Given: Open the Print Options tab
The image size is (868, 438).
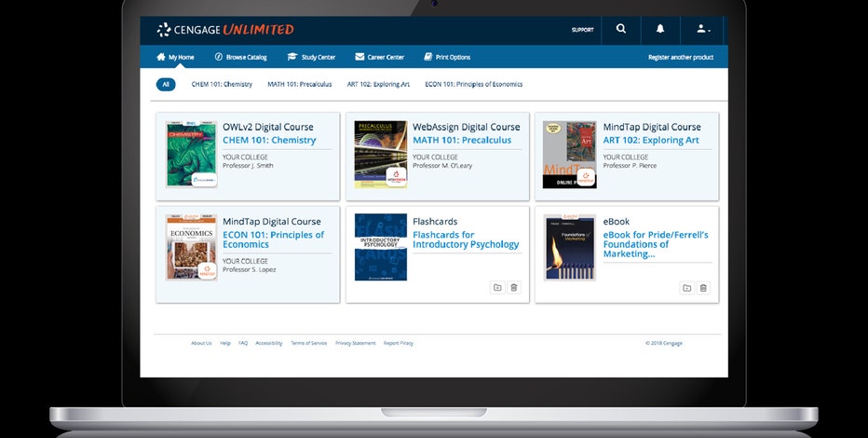Looking at the screenshot, I should point(447,57).
